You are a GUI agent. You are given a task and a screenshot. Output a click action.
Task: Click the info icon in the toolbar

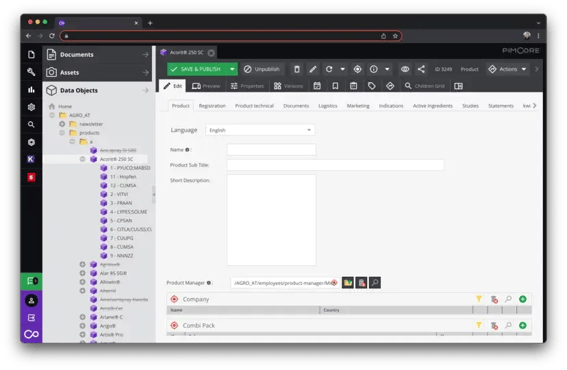tap(374, 69)
